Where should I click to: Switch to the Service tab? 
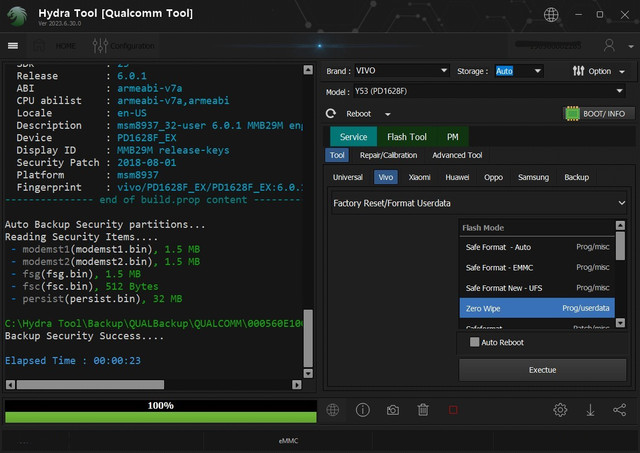pyautogui.click(x=353, y=137)
